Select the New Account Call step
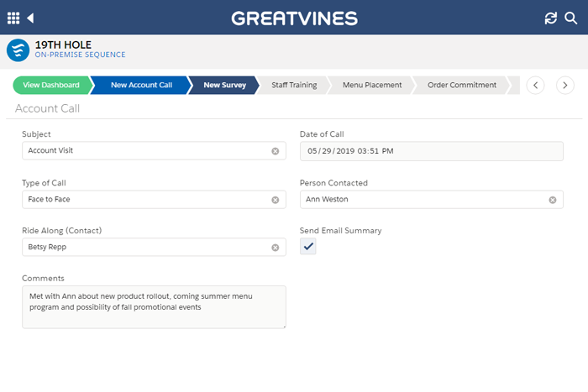This screenshot has width=588, height=392. [140, 85]
